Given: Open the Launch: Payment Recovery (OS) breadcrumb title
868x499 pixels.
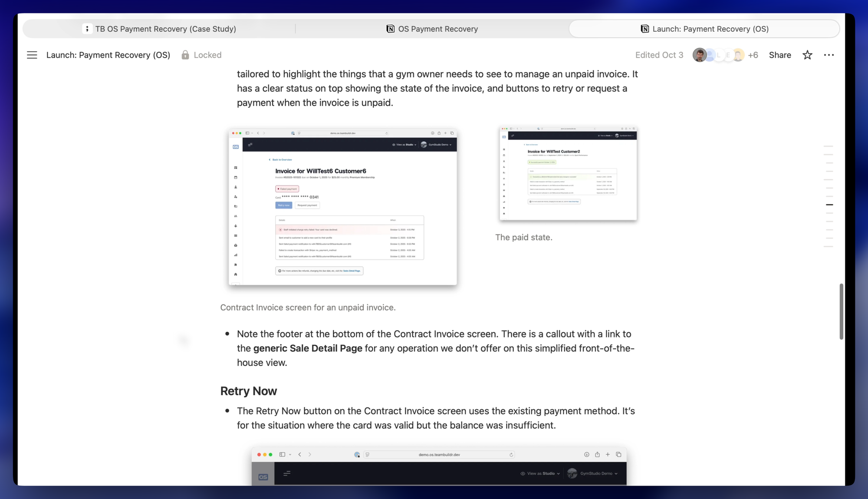Looking at the screenshot, I should [x=108, y=55].
